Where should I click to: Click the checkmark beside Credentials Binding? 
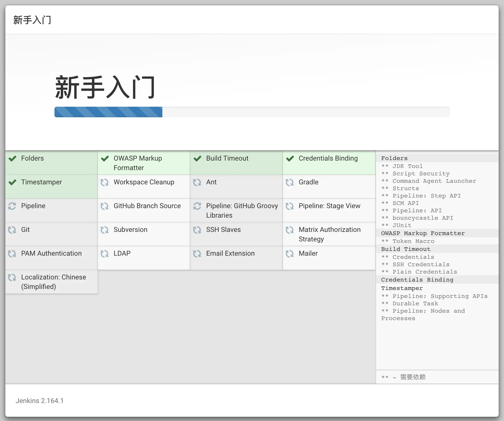290,158
